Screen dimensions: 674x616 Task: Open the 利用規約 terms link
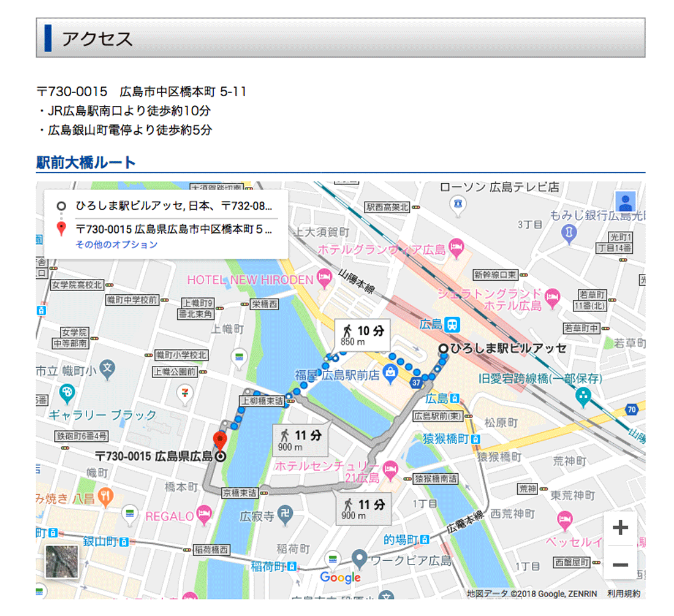click(x=624, y=593)
